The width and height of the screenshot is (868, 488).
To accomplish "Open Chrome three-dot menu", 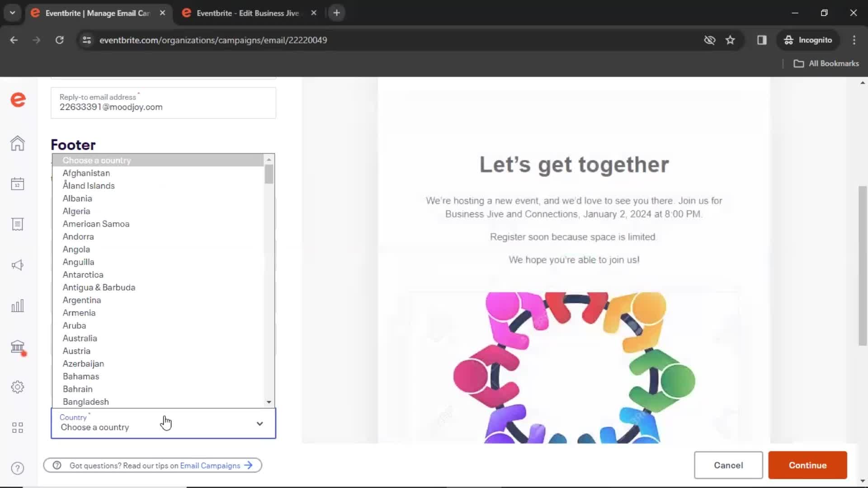I will pyautogui.click(x=854, y=40).
